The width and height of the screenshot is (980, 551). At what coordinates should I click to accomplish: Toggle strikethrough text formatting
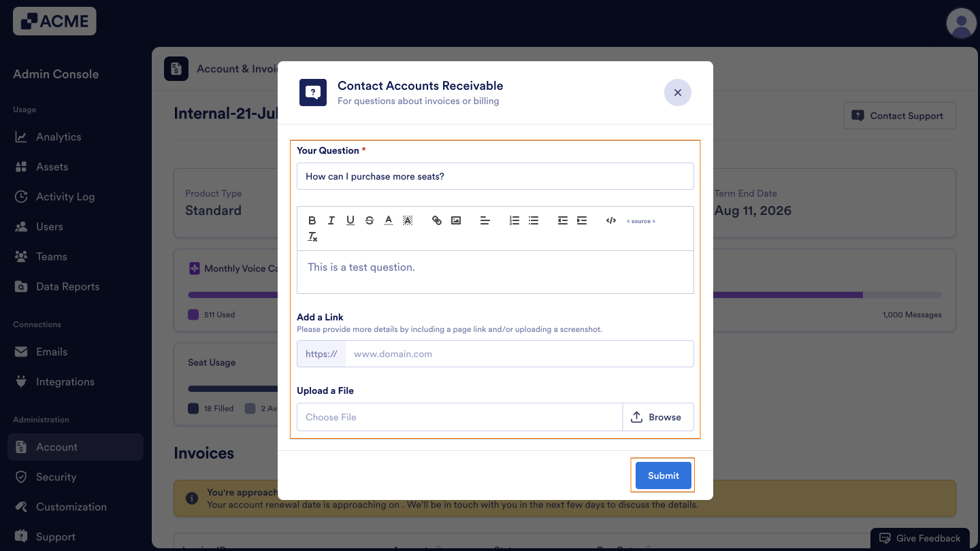370,220
